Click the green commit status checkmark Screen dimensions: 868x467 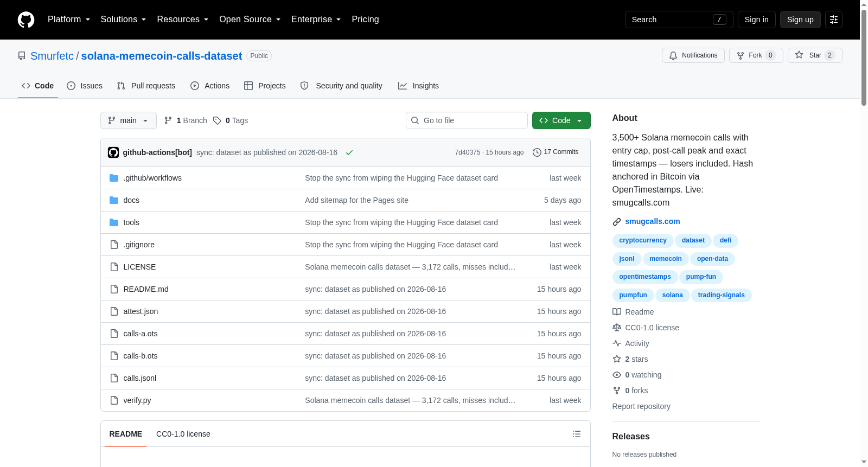point(349,152)
